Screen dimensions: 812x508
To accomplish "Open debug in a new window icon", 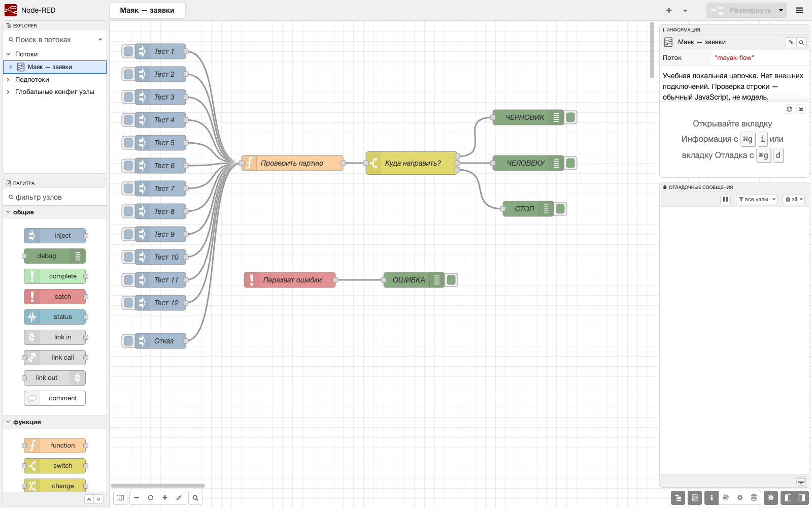I will pos(801,481).
